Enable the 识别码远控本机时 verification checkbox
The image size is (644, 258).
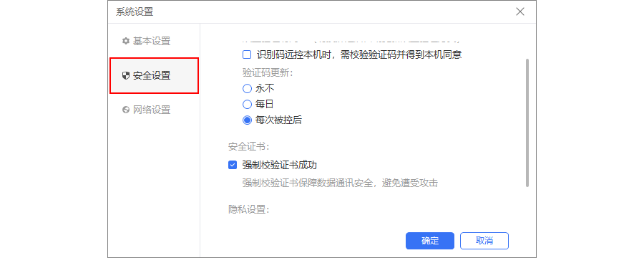[247, 54]
